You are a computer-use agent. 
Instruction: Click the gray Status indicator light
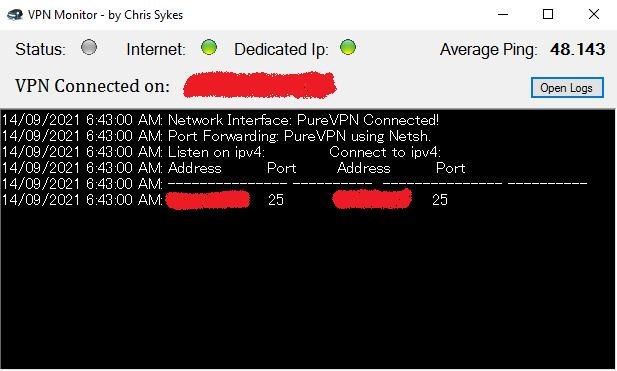tap(89, 47)
